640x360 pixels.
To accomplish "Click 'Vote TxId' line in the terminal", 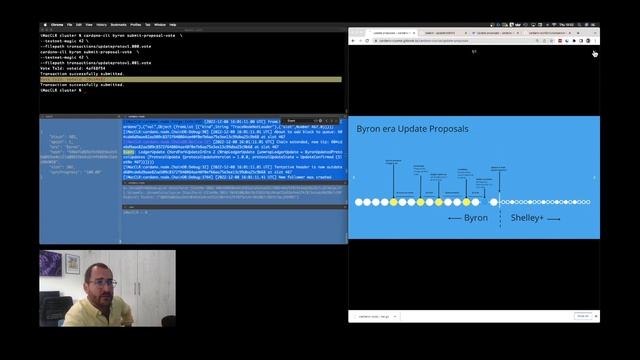I will coord(73,68).
